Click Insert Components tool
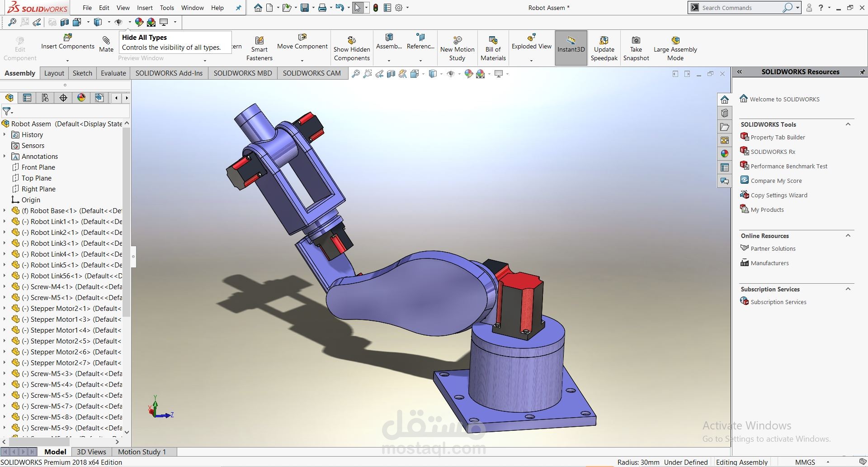Viewport: 868px width, 467px height. (68, 42)
